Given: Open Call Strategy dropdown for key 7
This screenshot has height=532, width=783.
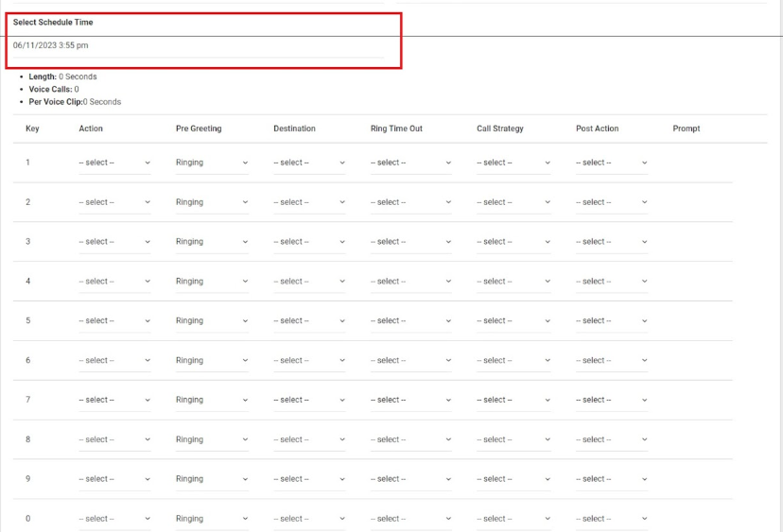Looking at the screenshot, I should coord(513,400).
